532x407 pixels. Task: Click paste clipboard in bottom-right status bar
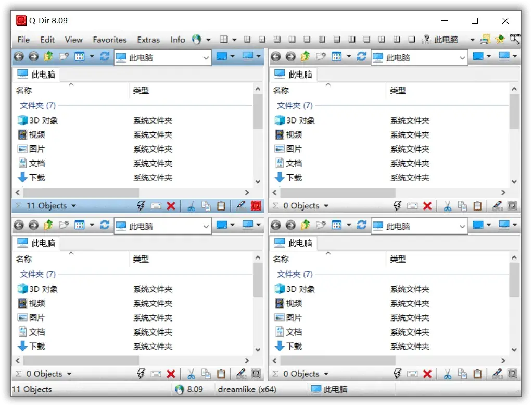pyautogui.click(x=477, y=374)
